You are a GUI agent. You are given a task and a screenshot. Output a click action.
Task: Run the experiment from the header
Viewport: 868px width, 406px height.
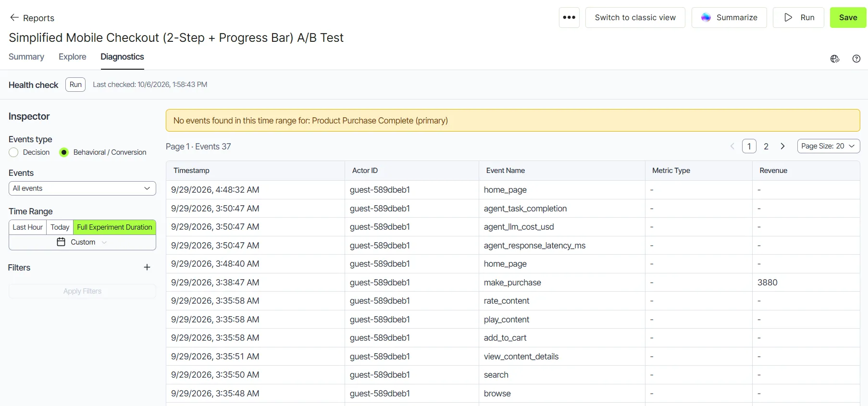(x=798, y=18)
